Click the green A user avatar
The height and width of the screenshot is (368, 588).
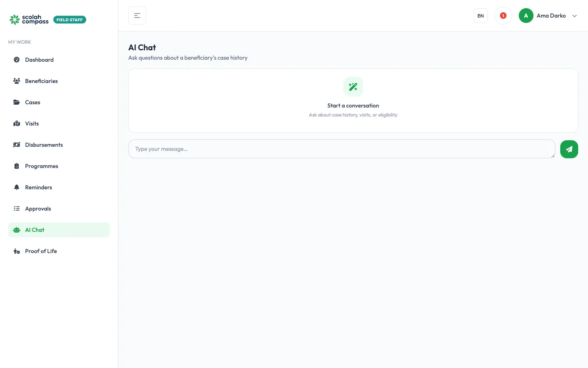pos(526,16)
